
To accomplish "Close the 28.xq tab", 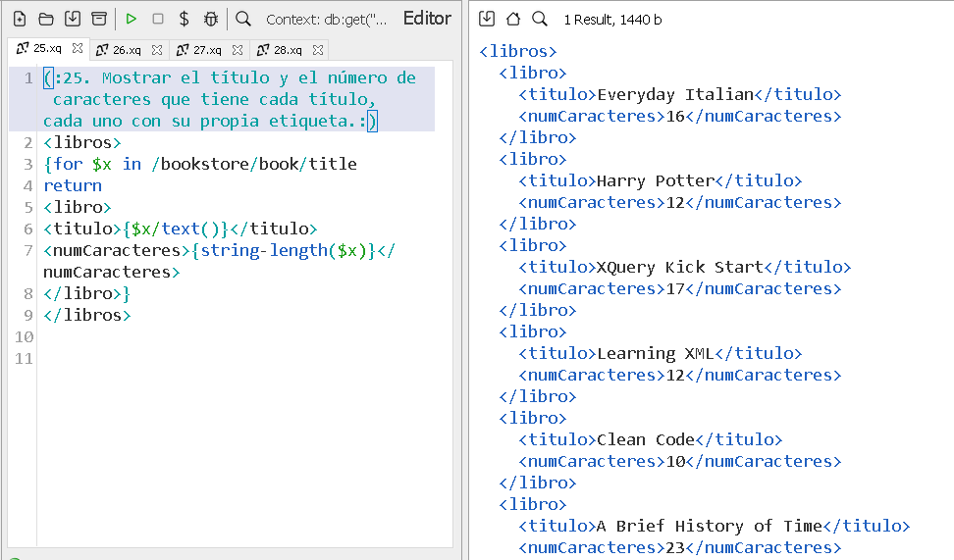I will pyautogui.click(x=319, y=50).
